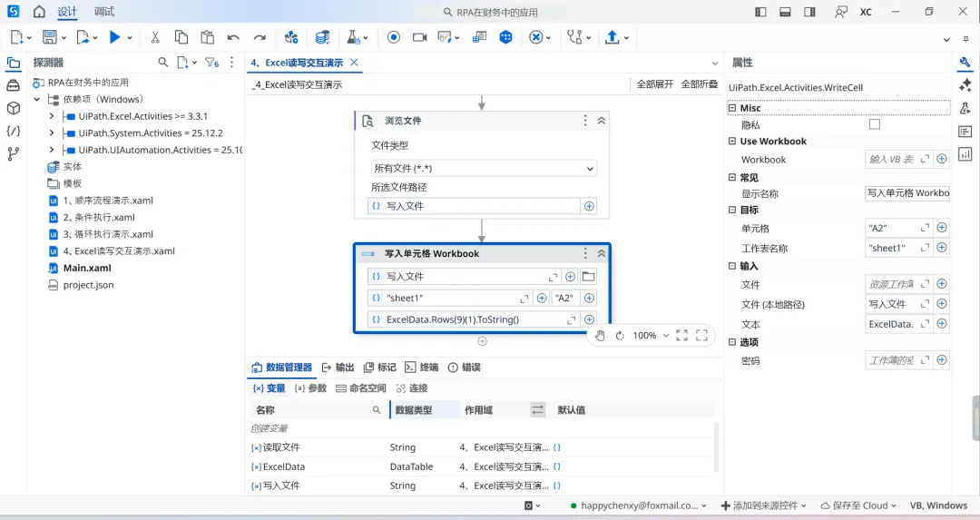
Task: Search in the project explorer (magnifier icon)
Action: (162, 63)
